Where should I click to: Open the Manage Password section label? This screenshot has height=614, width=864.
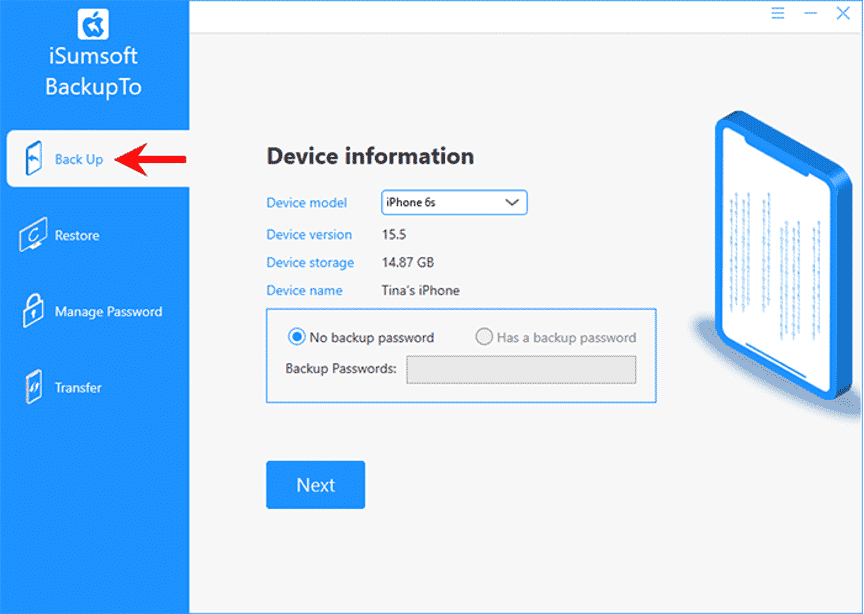pyautogui.click(x=108, y=312)
